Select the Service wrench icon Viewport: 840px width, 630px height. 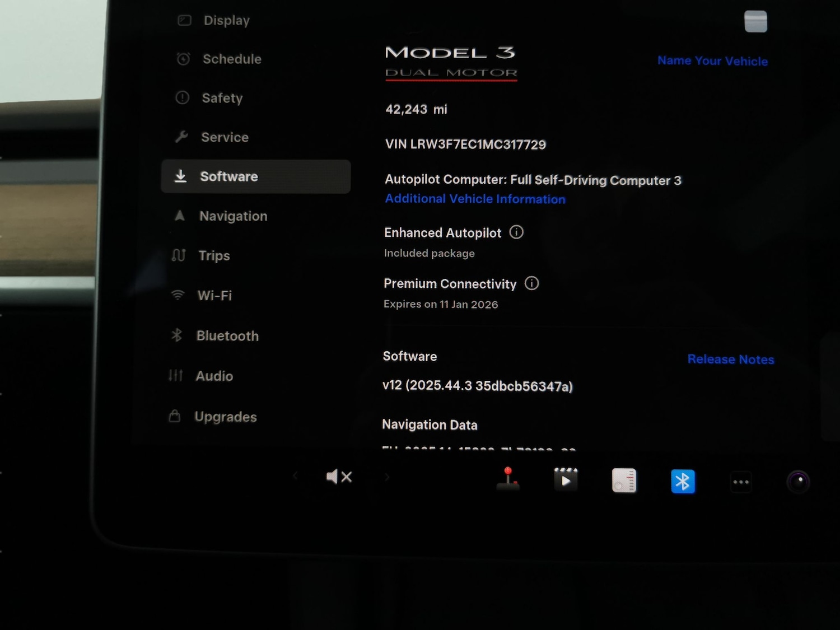(x=182, y=137)
